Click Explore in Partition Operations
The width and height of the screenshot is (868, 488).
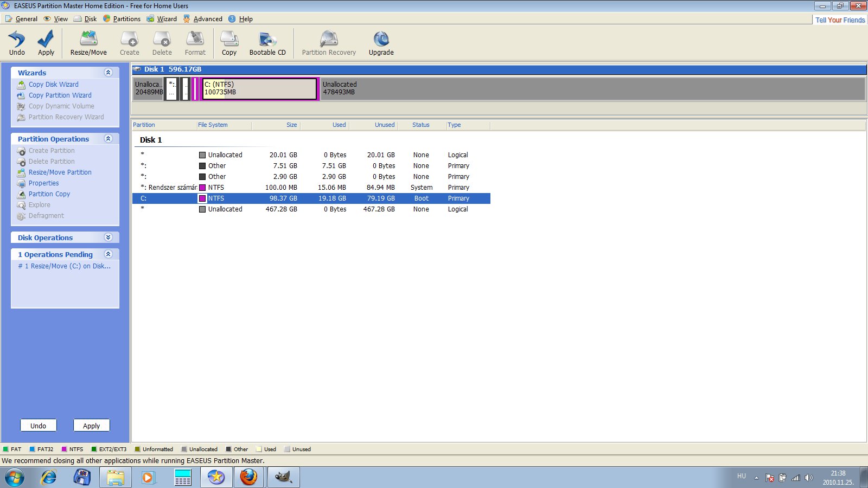(39, 205)
